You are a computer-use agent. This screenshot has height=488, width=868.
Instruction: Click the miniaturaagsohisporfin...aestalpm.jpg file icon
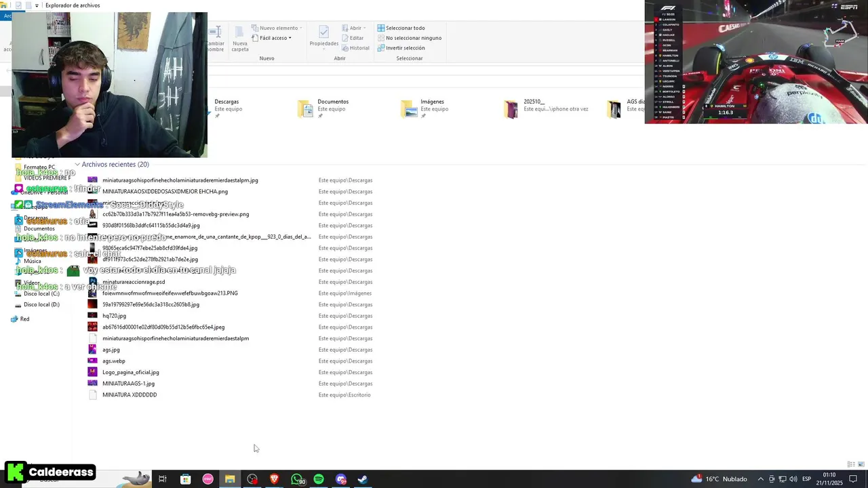pos(92,180)
